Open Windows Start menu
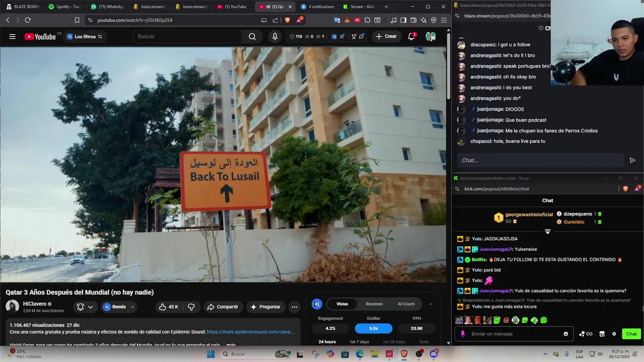This screenshot has width=644, height=362. click(211, 354)
